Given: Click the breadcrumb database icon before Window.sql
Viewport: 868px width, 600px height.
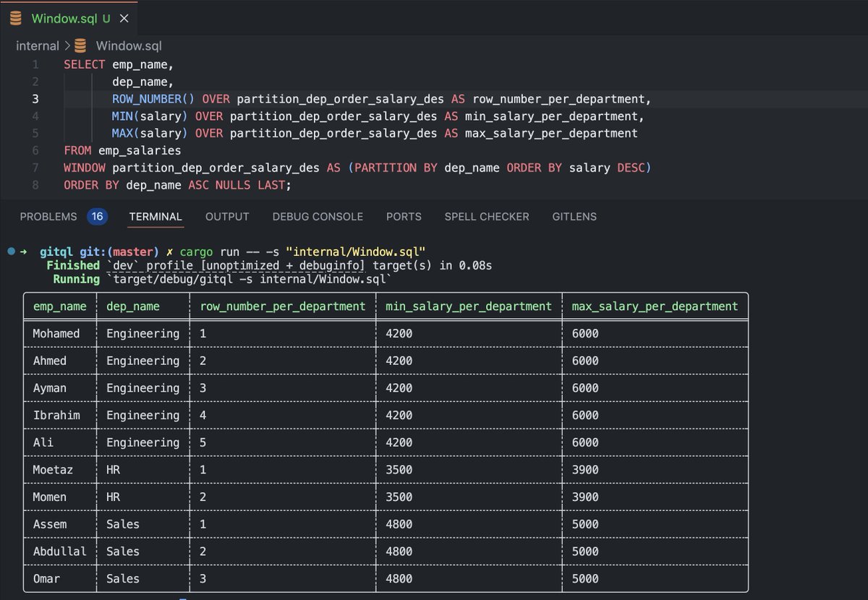Looking at the screenshot, I should coord(80,46).
